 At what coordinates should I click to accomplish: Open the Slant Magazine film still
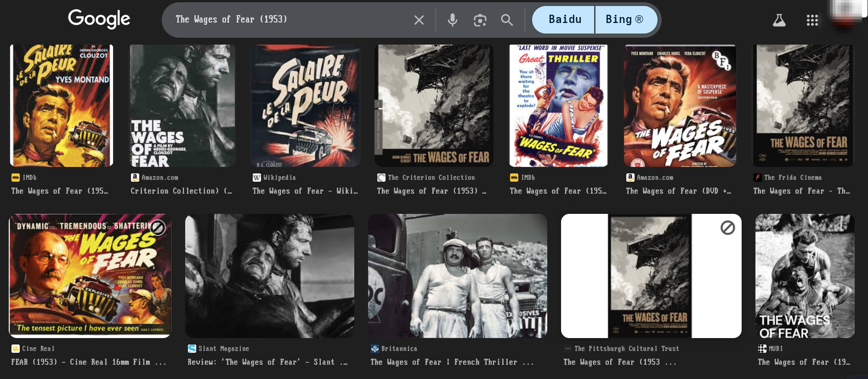pyautogui.click(x=270, y=276)
